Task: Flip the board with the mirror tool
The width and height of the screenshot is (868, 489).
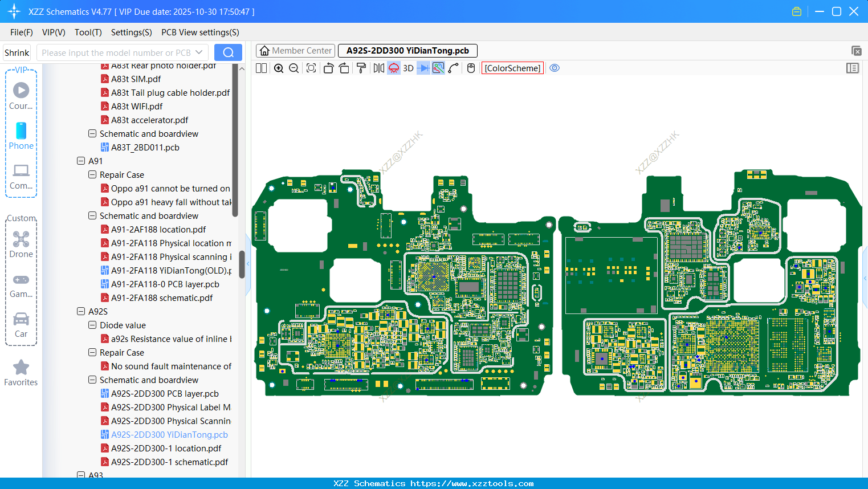Action: pyautogui.click(x=377, y=68)
